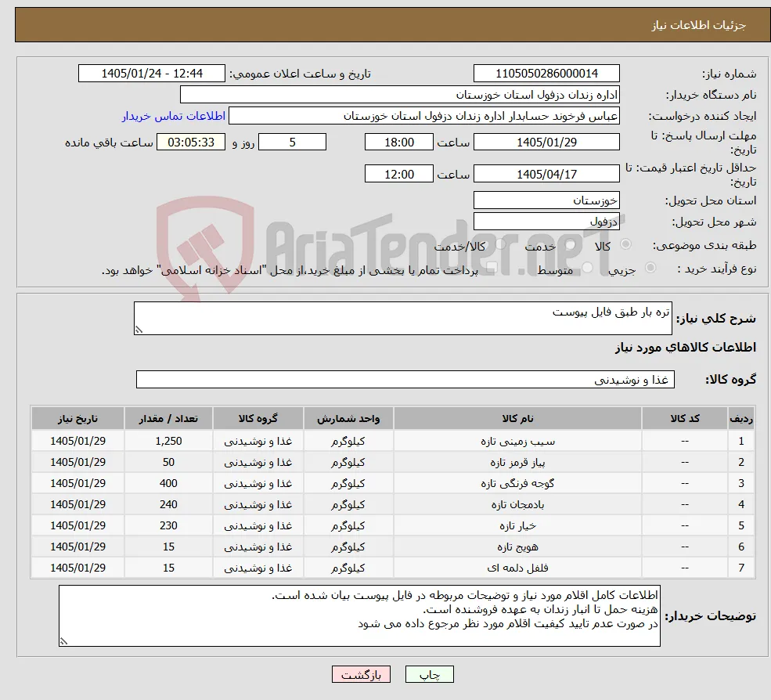Click the description textarea resize handle
This screenshot has height=700, width=771.
[x=139, y=330]
